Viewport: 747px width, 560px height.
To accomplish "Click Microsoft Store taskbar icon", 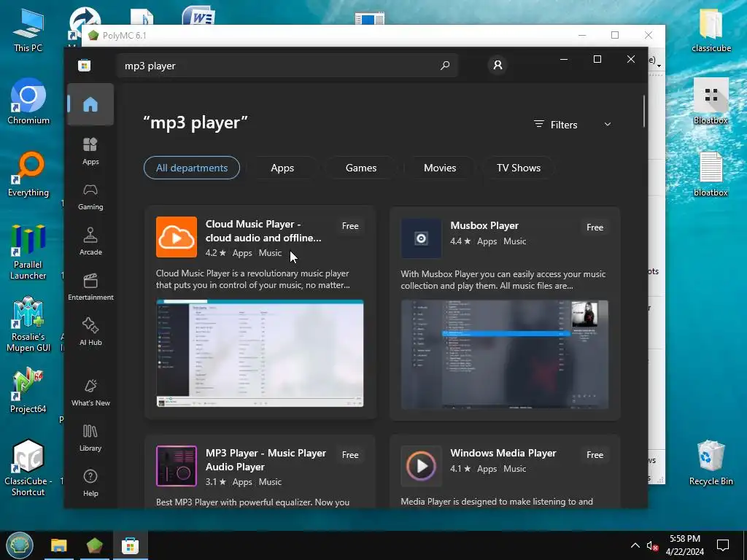I will click(x=130, y=545).
